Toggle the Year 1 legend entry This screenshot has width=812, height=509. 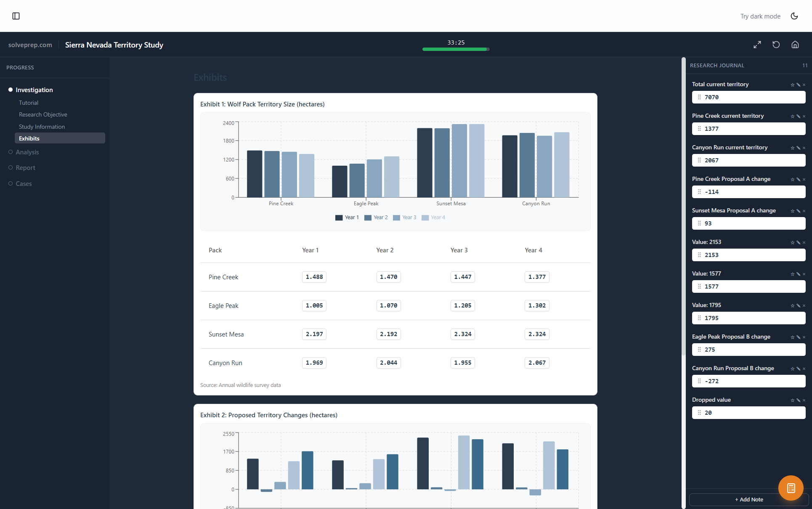347,217
